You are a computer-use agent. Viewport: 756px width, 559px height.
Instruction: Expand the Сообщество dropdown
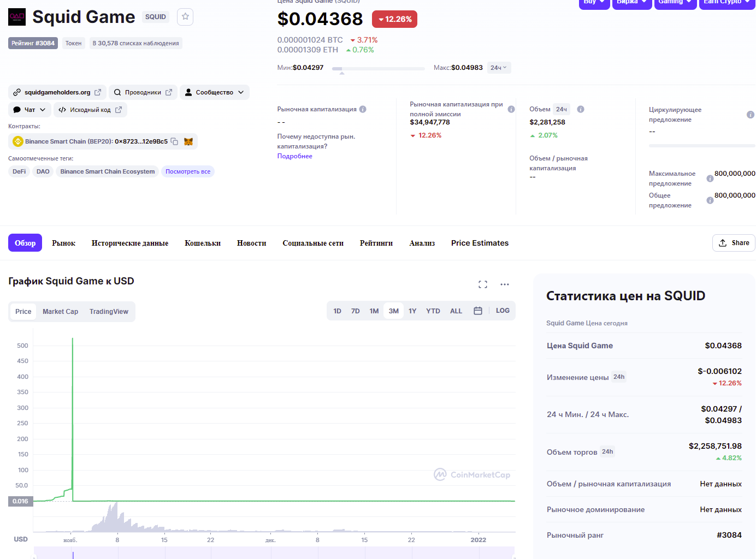215,92
